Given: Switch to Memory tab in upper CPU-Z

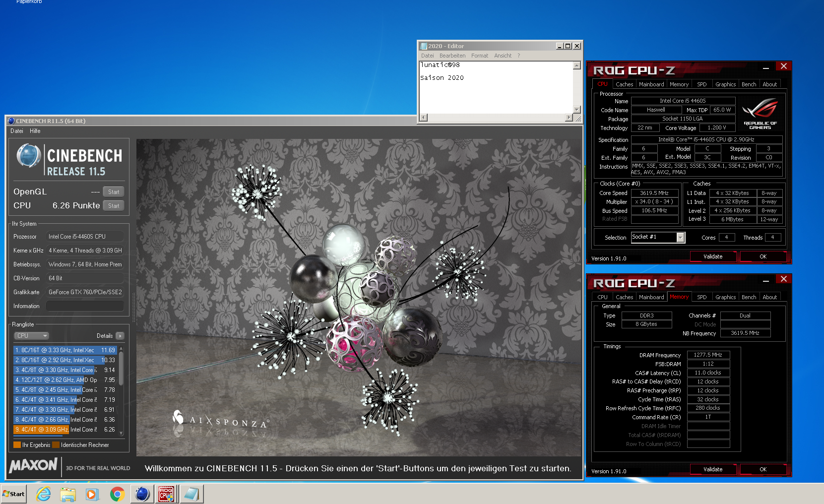Looking at the screenshot, I should tap(679, 84).
